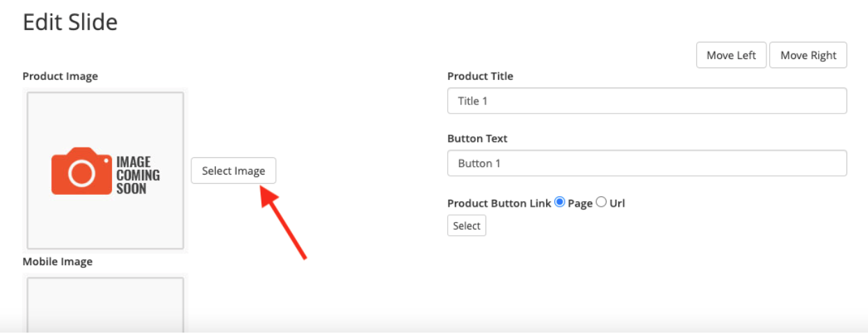Click the Move Right button

pyautogui.click(x=808, y=55)
